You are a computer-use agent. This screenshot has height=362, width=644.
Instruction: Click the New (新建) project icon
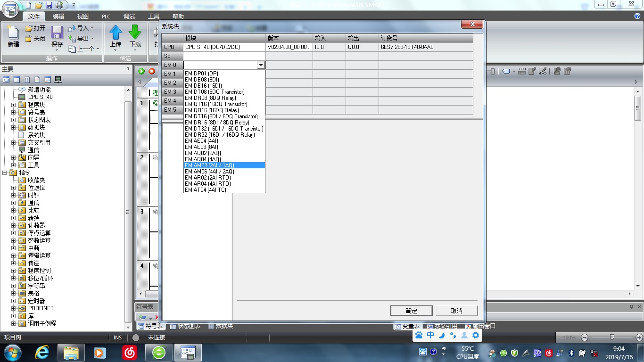coord(14,33)
